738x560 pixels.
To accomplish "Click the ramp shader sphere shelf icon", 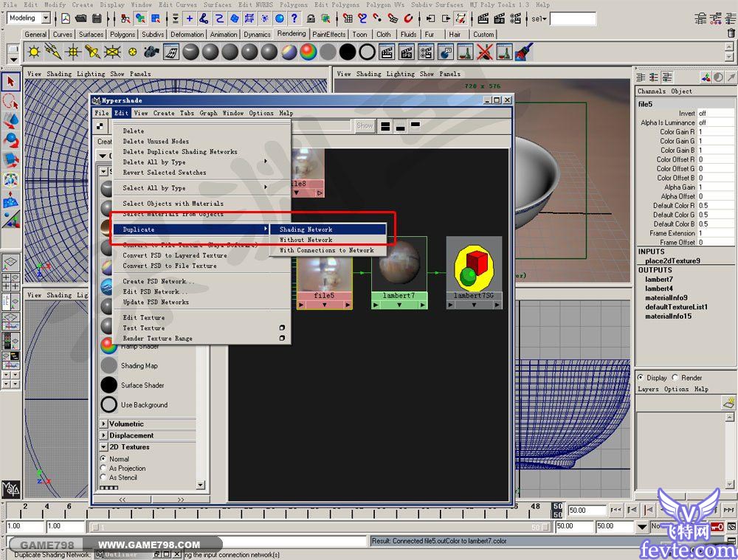I will click(x=308, y=52).
